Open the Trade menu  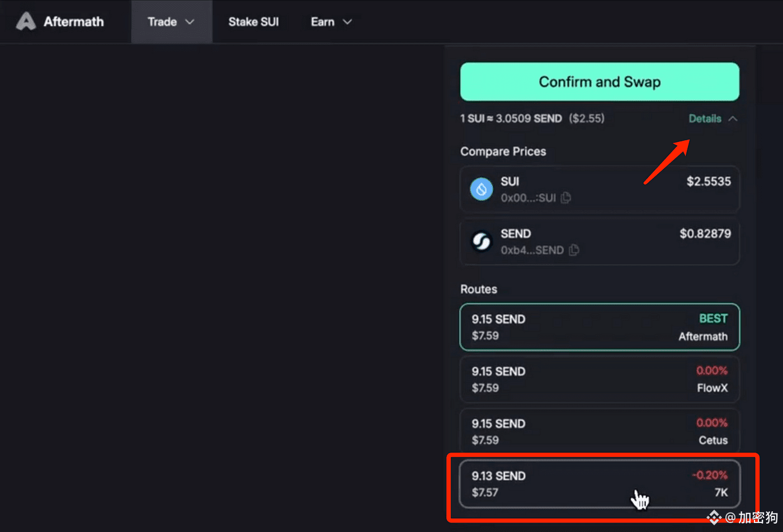click(171, 22)
